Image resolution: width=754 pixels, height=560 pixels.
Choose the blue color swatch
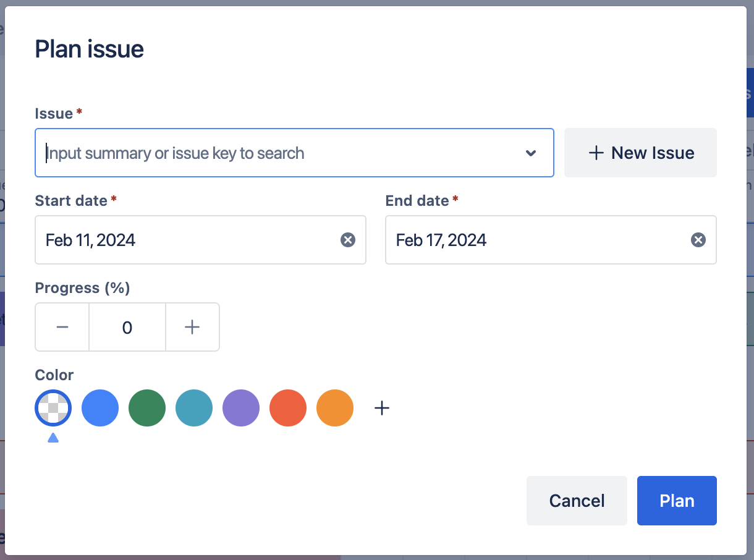[x=100, y=408]
